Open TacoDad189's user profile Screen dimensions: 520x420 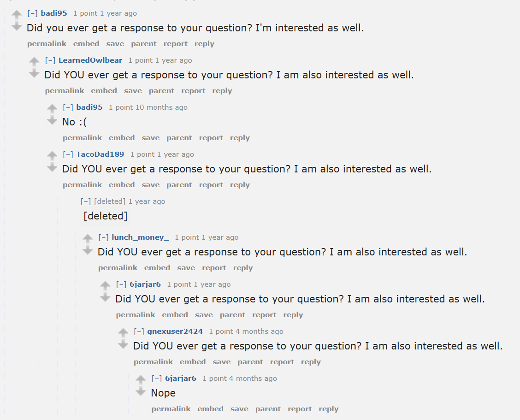100,154
